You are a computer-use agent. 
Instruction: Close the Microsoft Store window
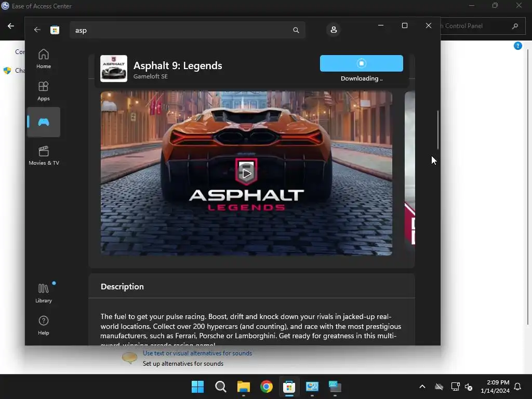coord(429,25)
